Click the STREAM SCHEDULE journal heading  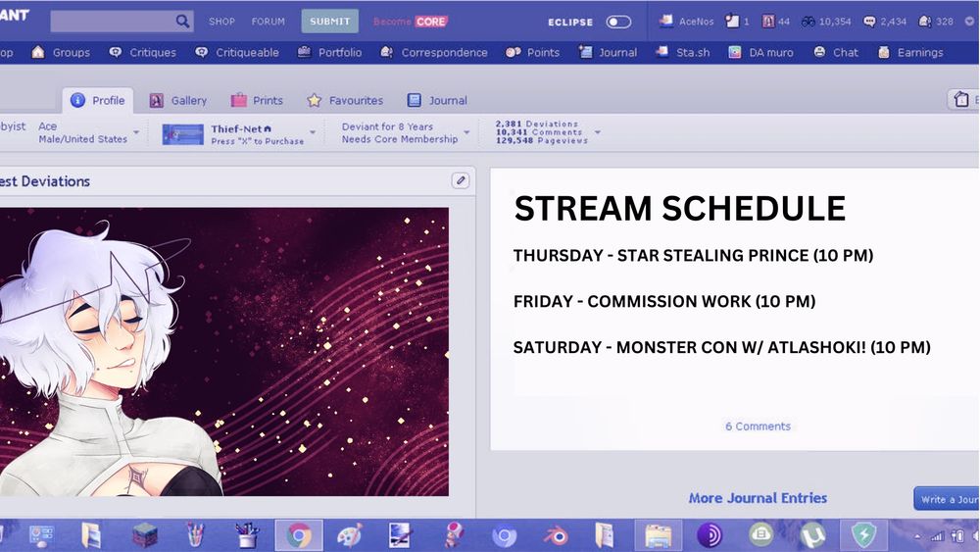[679, 208]
